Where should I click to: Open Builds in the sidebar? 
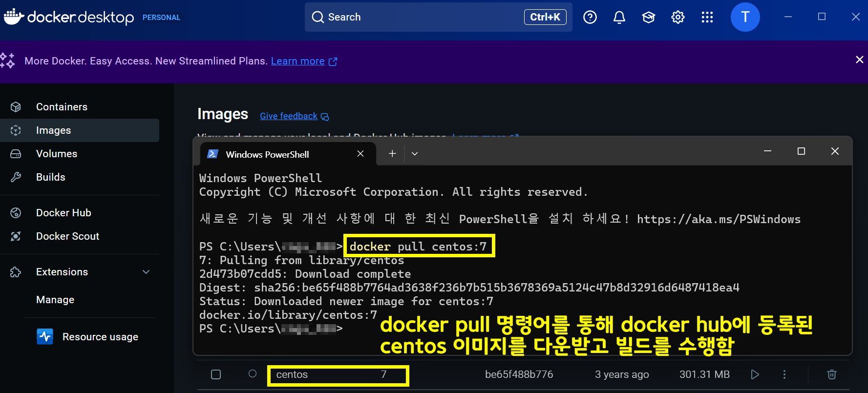(x=80, y=177)
